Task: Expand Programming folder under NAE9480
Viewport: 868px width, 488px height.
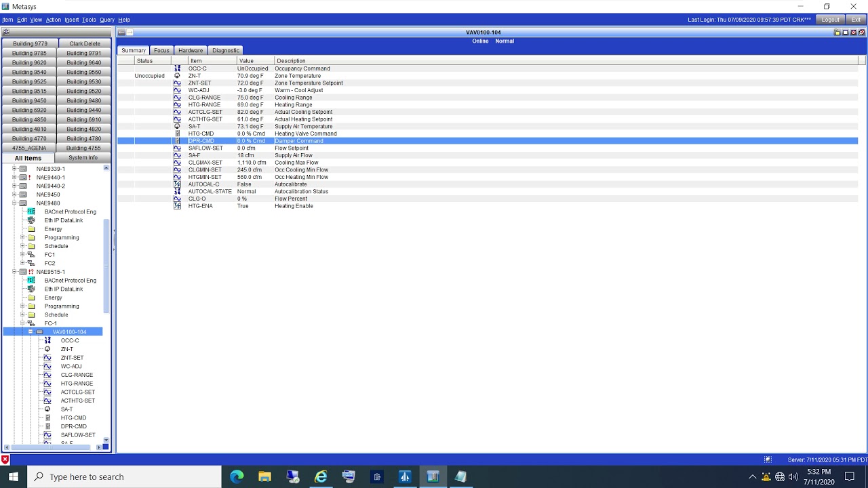Action: pyautogui.click(x=22, y=237)
